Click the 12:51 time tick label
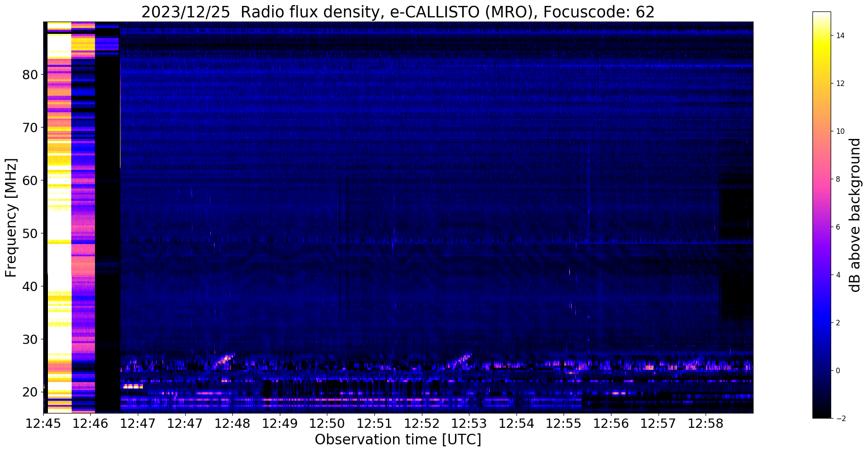868x452 pixels. point(374,424)
